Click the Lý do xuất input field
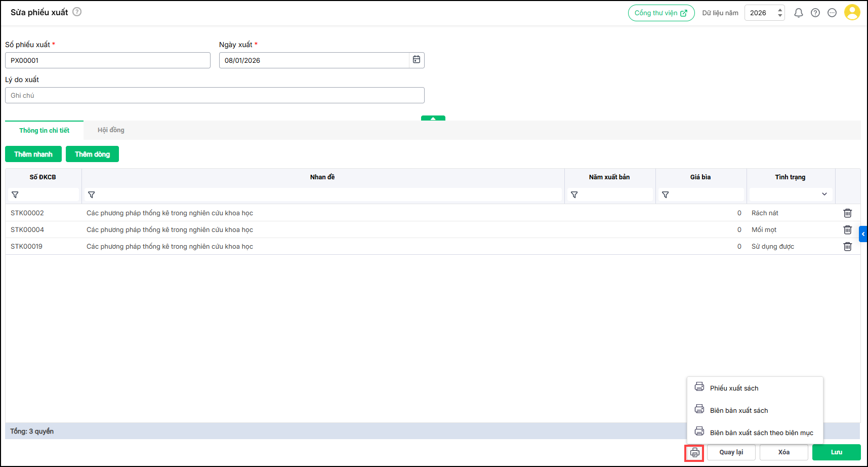Screen dimensions: 868x467 (x=215, y=95)
